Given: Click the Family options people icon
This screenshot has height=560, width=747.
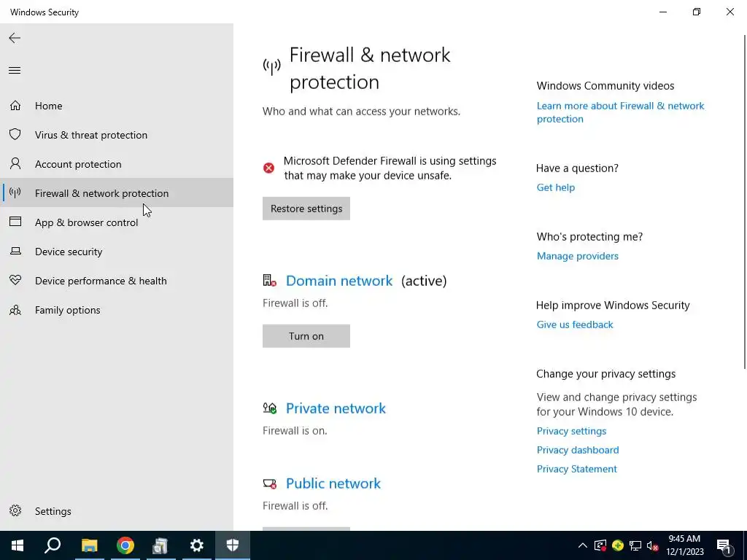Looking at the screenshot, I should coord(15,310).
